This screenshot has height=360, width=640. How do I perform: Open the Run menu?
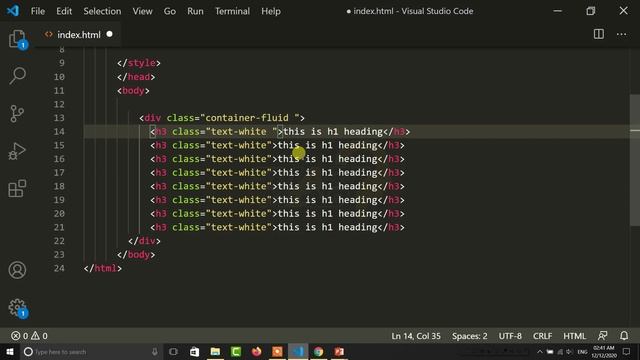[x=195, y=11]
